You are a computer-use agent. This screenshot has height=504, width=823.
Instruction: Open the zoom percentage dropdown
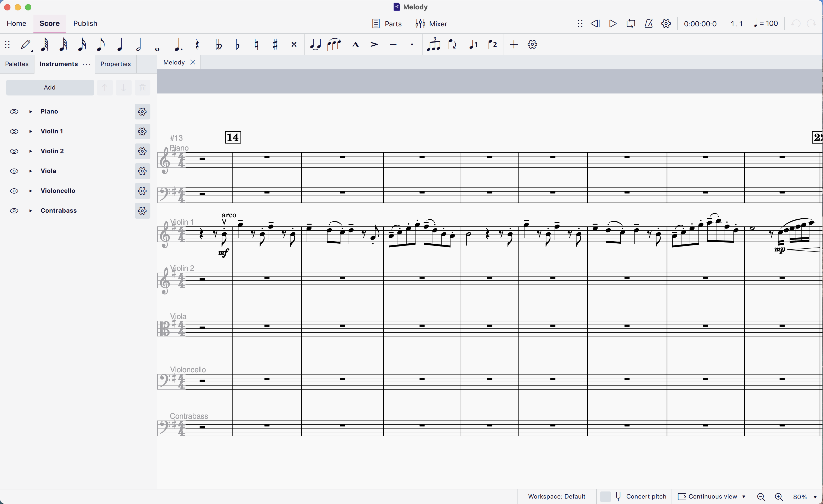coord(815,497)
